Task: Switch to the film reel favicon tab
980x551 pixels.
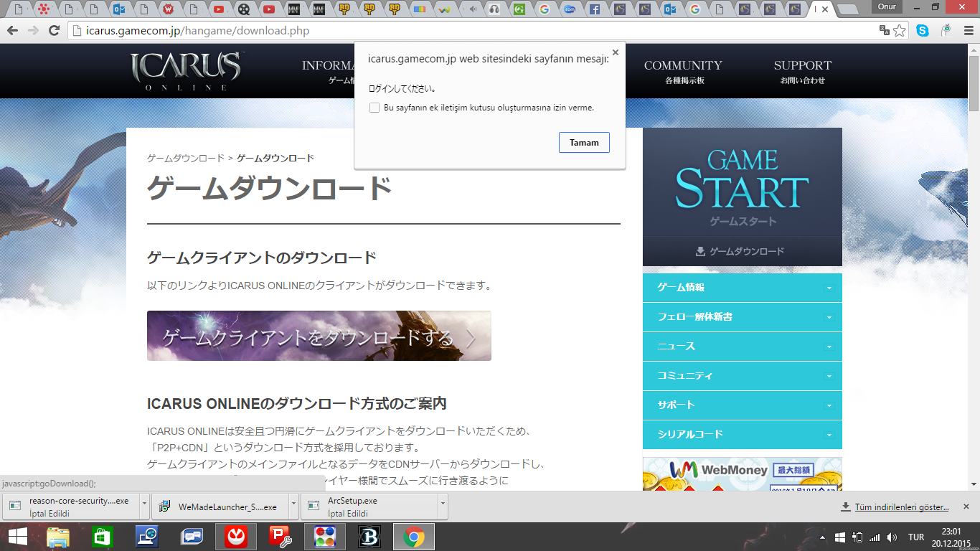Action: click(245, 9)
